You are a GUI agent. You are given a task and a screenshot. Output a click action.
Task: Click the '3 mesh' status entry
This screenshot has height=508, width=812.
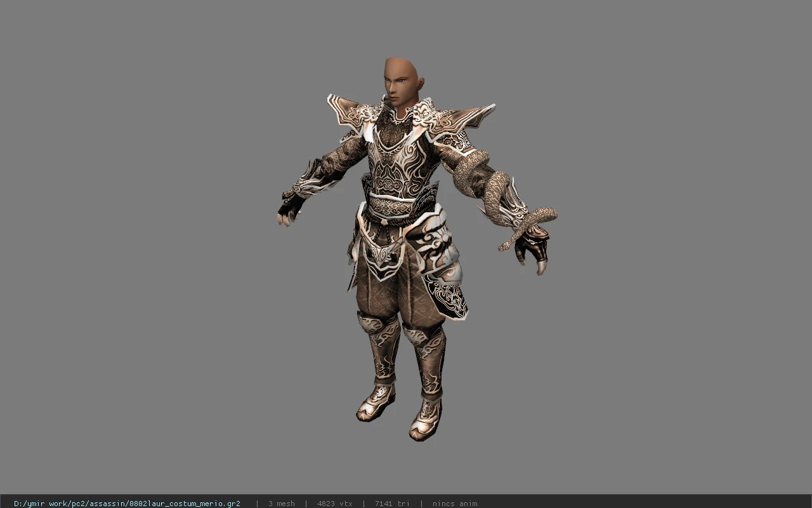point(281,504)
